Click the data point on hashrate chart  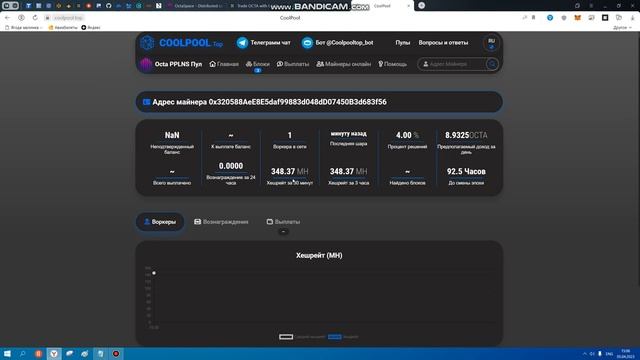[154, 273]
